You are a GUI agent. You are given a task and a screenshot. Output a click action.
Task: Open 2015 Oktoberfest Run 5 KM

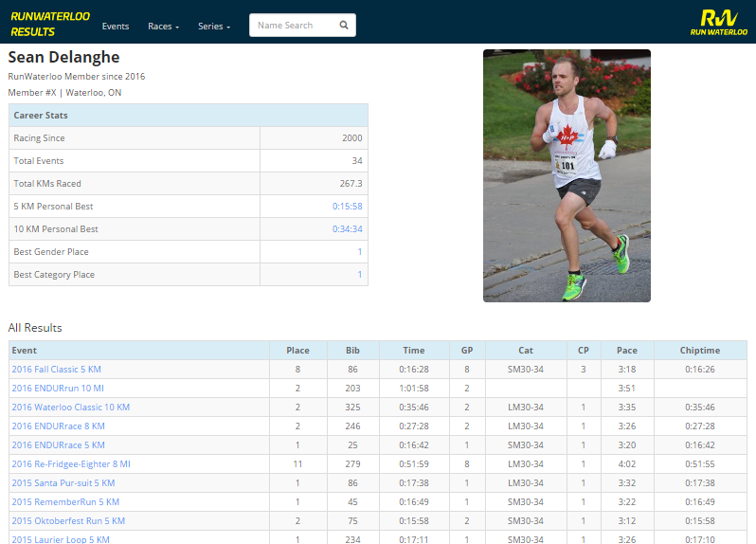point(68,521)
